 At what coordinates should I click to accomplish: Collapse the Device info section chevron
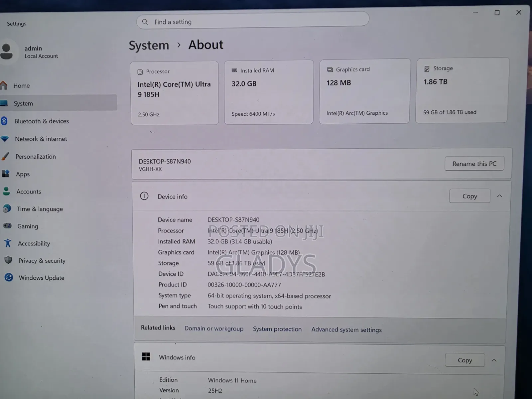tap(499, 196)
